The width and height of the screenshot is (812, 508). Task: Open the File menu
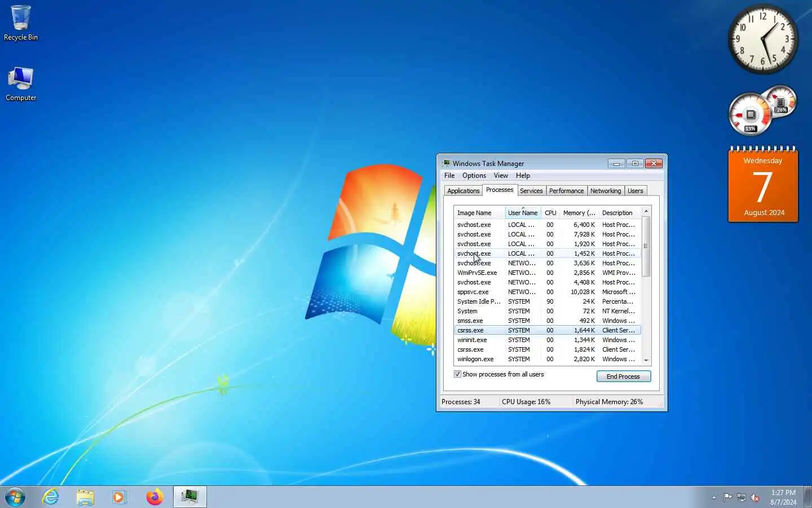[x=449, y=176]
